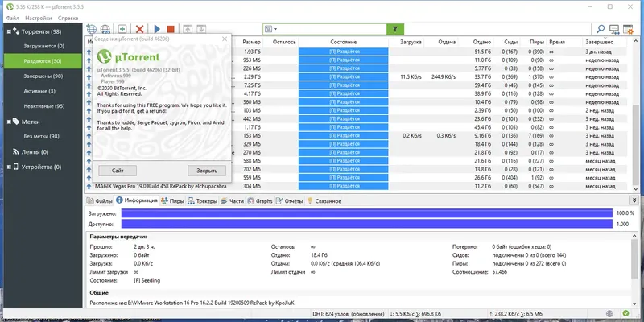Open Preferences via the orange gear window icon
The width and height of the screenshot is (644, 322).
[x=628, y=29]
